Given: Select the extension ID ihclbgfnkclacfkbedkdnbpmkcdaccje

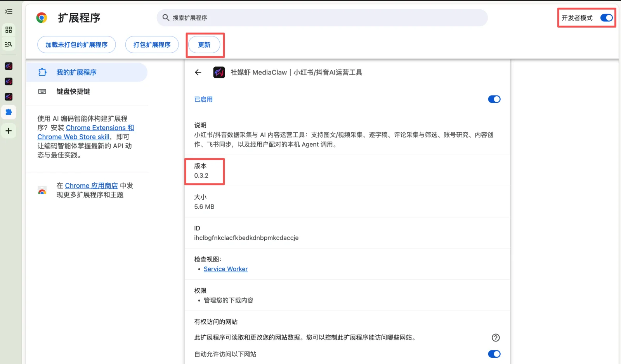Looking at the screenshot, I should [x=246, y=238].
